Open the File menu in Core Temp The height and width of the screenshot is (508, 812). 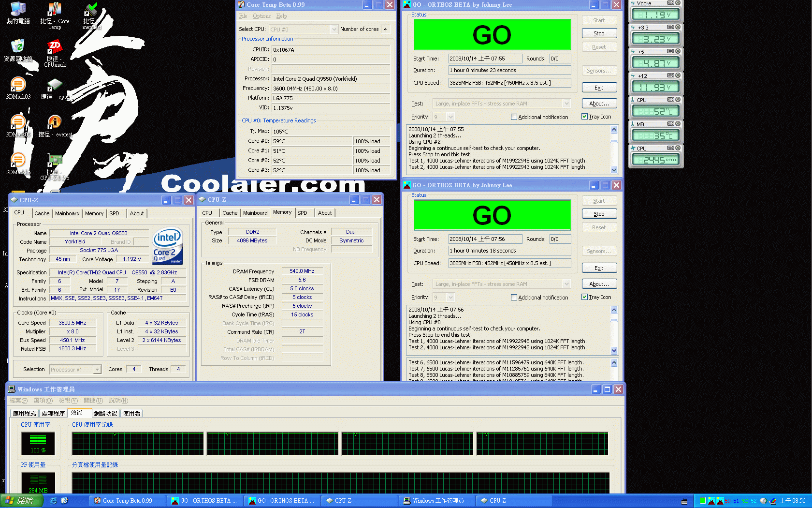(243, 16)
